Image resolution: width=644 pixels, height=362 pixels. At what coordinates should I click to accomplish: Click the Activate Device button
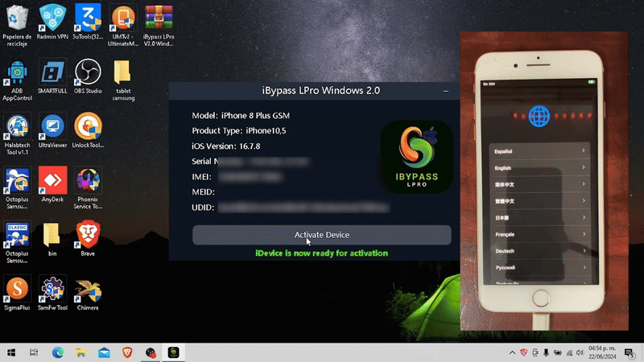321,235
